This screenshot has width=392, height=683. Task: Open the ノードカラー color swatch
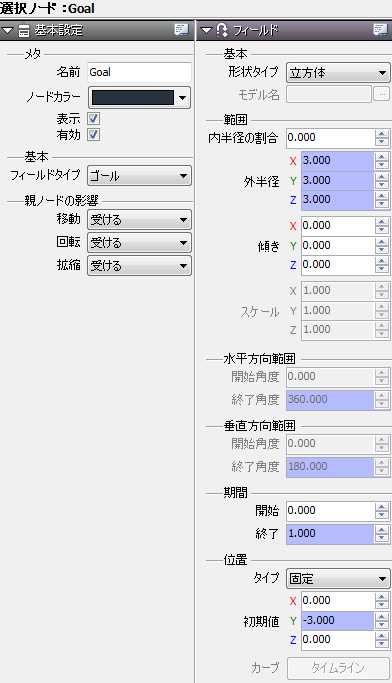[139, 98]
